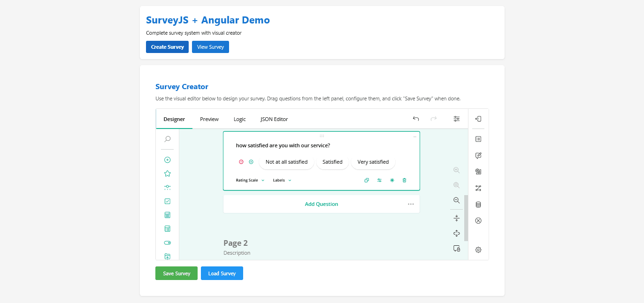Click the zoom out magnifier icon
This screenshot has width=644, height=303.
[456, 200]
